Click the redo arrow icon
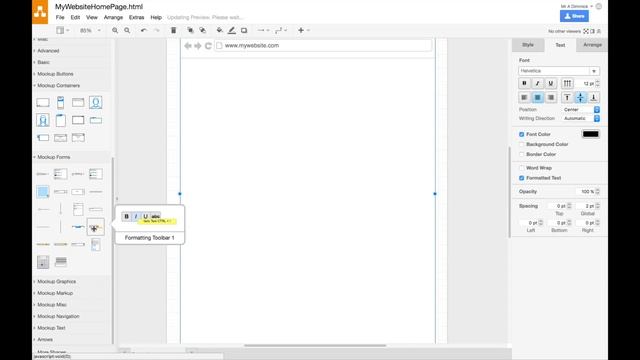This screenshot has height=360, width=640. tap(156, 30)
